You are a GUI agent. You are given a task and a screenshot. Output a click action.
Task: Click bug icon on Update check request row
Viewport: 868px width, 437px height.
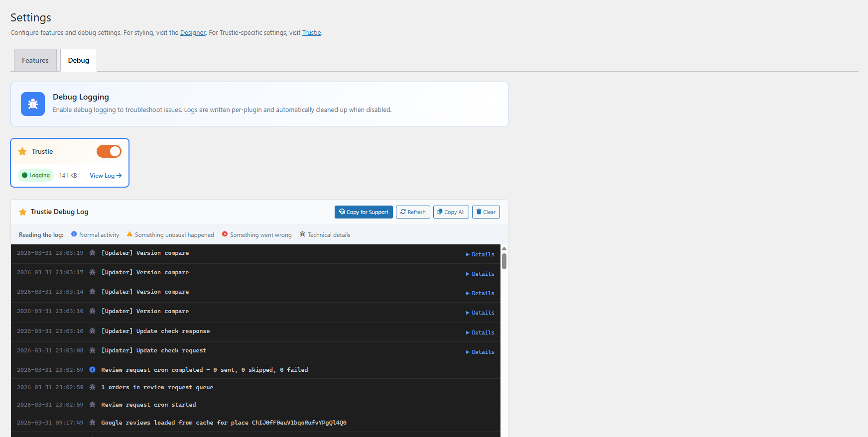point(92,350)
